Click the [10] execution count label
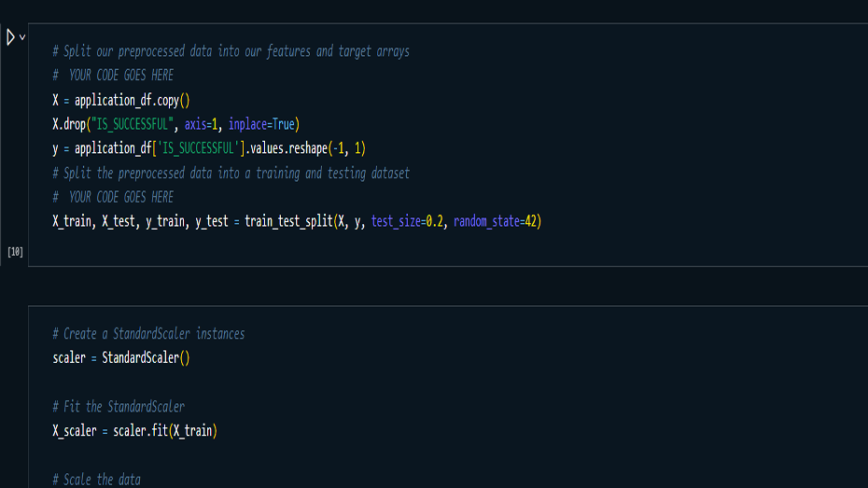 (15, 252)
